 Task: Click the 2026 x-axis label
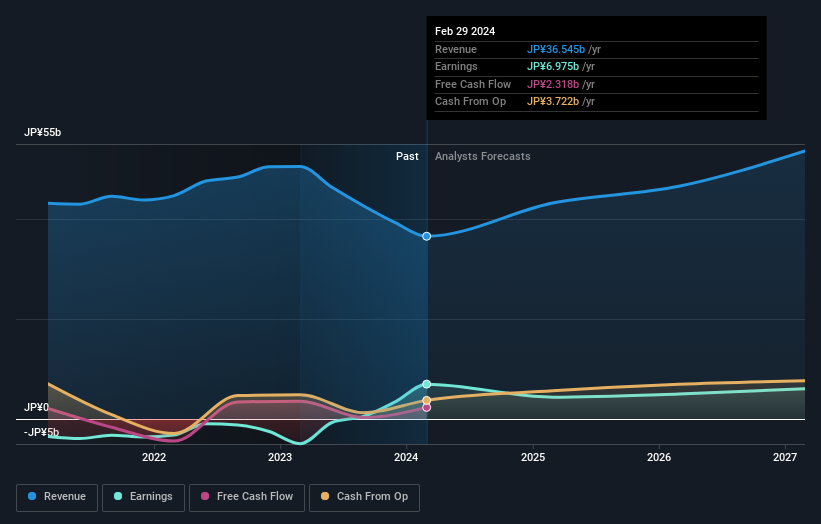(x=659, y=458)
